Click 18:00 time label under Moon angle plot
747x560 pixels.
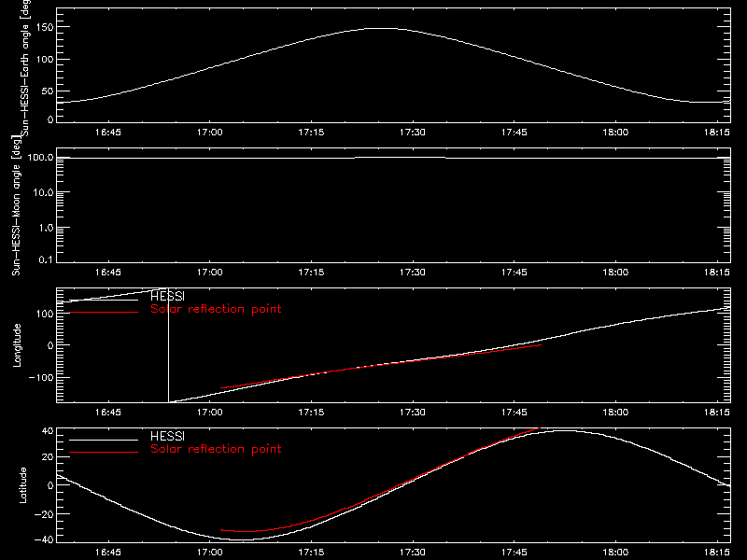point(615,273)
